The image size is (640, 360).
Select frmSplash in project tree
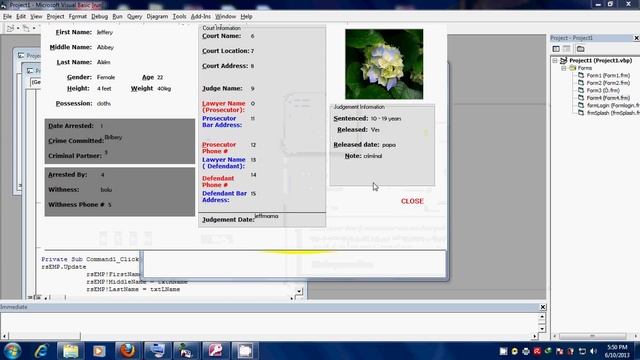point(613,113)
